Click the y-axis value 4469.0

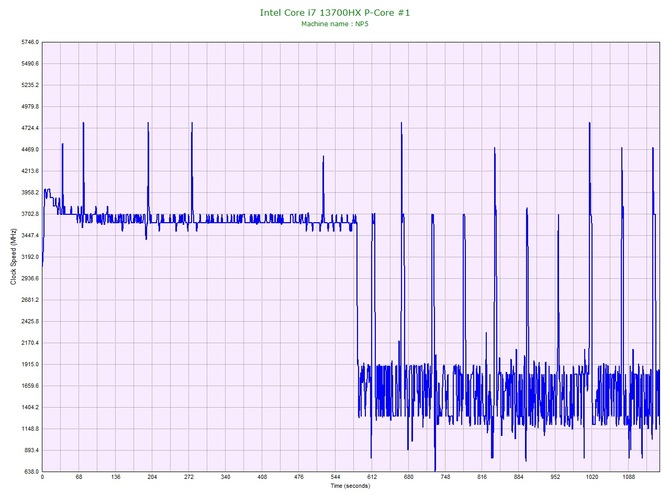click(x=30, y=150)
